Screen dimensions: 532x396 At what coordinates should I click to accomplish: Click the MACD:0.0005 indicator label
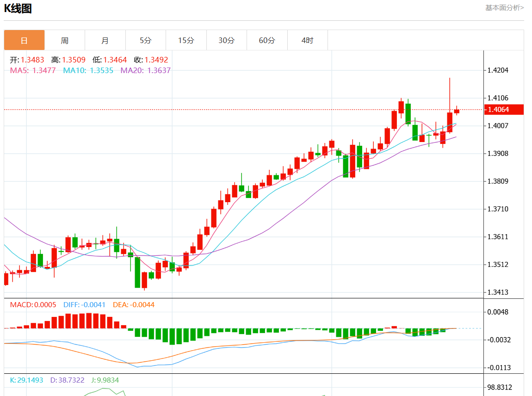coord(33,305)
